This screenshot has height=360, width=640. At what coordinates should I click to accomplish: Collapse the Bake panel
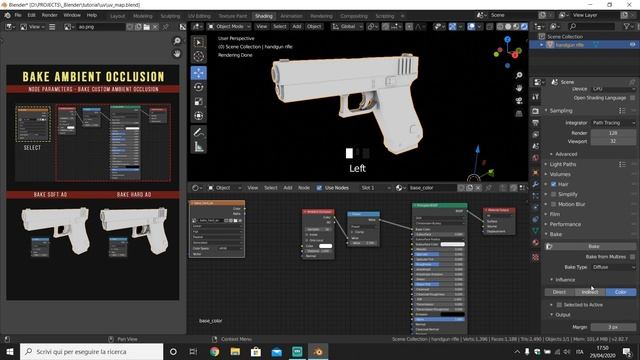point(556,234)
